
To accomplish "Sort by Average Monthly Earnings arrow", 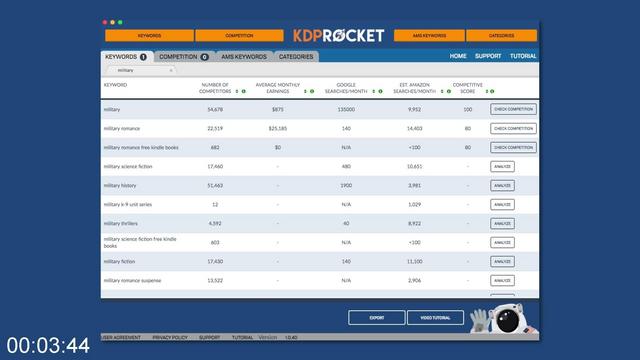I will click(x=305, y=91).
